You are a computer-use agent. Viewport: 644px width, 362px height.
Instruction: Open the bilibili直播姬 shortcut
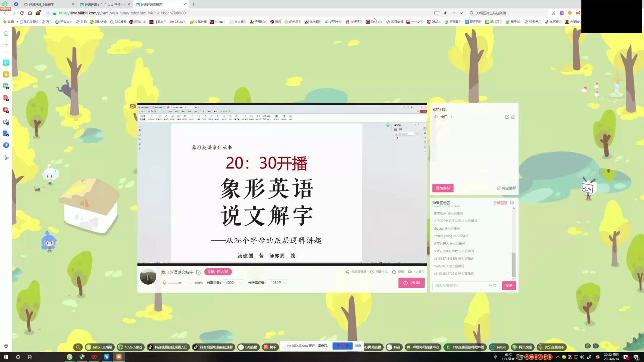pos(99,347)
